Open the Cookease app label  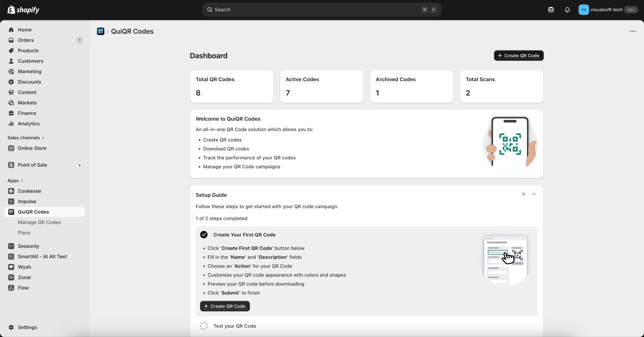coord(29,191)
